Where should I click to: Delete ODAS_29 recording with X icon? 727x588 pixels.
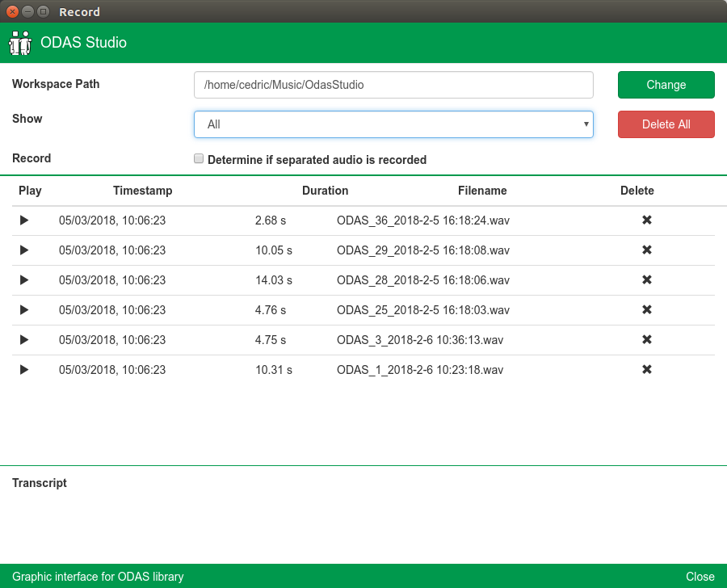click(647, 250)
